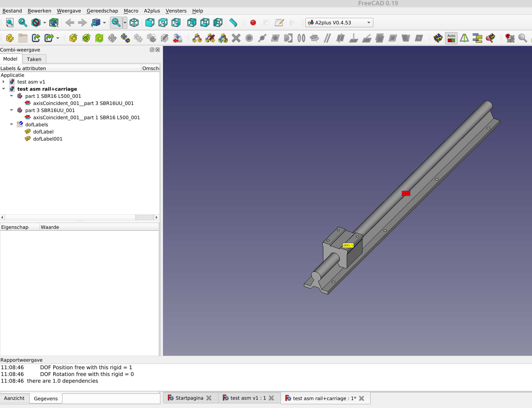Image resolution: width=532 pixels, height=408 pixels.
Task: Click the red Fixed label on the rail
Action: (x=406, y=193)
